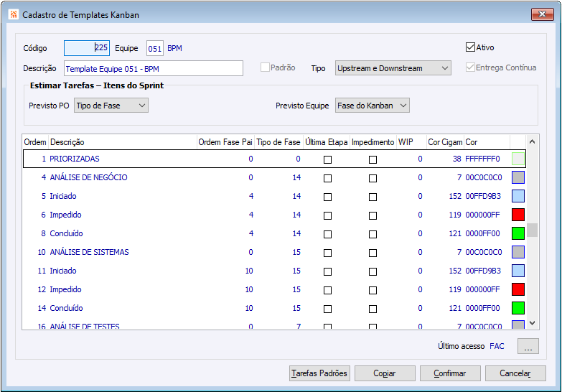Click the PRIORIZADAS color swatch
Viewport: 562px width, 392px height.
pyautogui.click(x=518, y=159)
